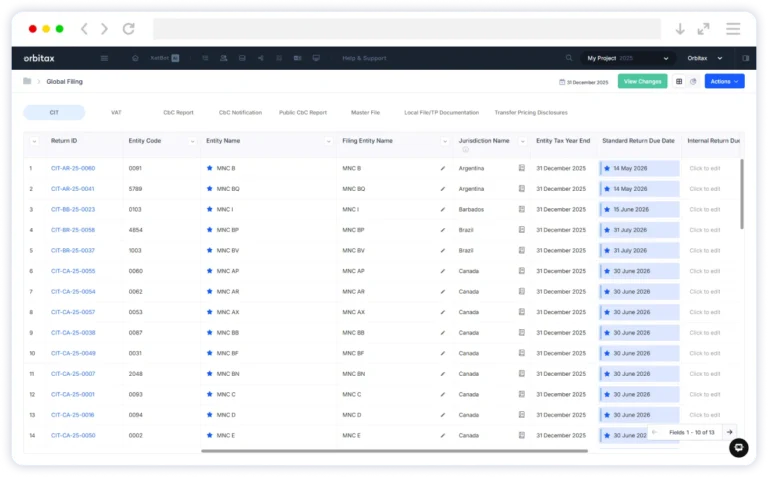Open return CIT-AR-25-0060 link
768x477 pixels.
tap(73, 168)
